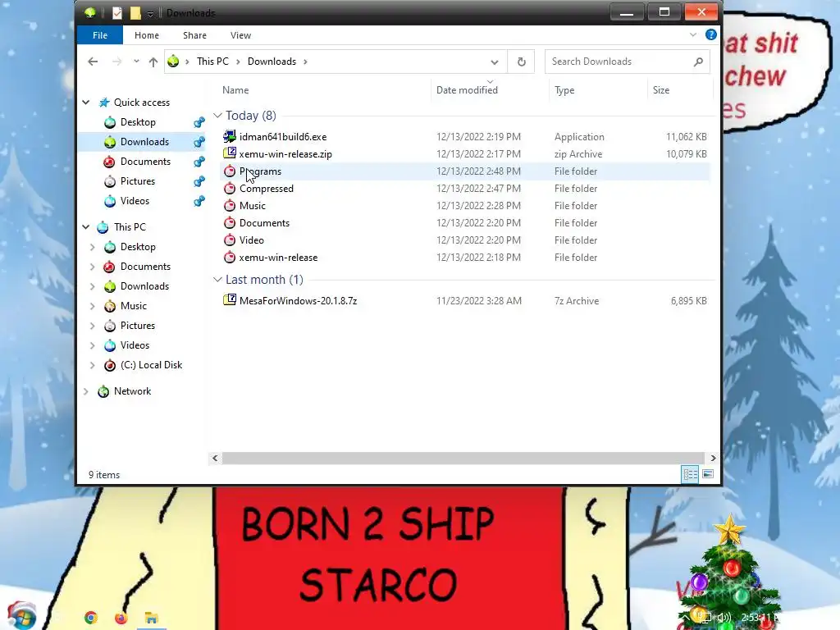Select the xemu-win-release.zip archive icon

pos(230,153)
